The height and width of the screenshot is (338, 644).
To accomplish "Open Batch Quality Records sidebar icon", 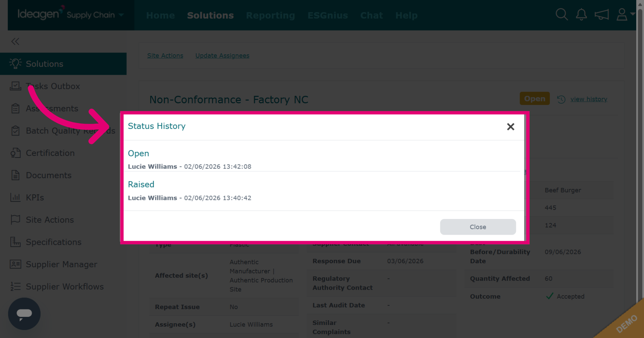I will click(x=15, y=131).
